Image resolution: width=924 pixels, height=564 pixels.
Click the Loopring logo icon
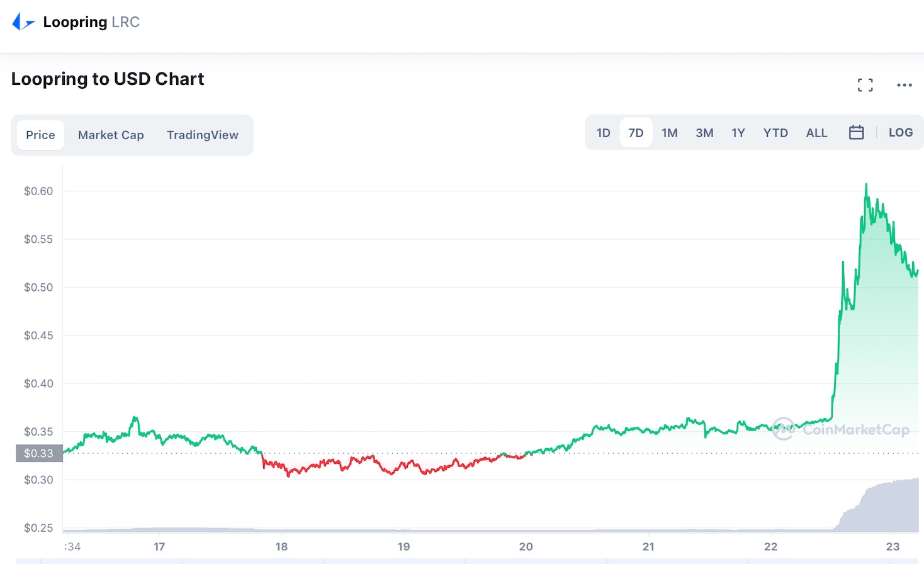(x=23, y=22)
